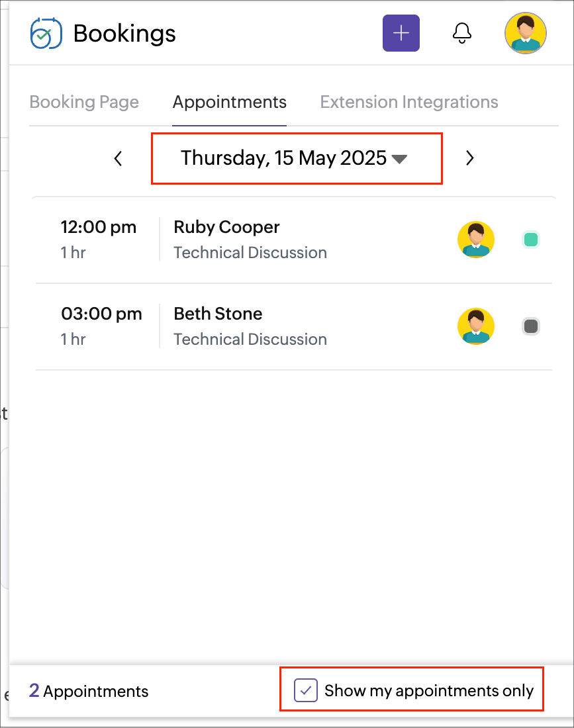Click Beth Stone's staff avatar
Viewport: 574px width, 728px height.
(475, 326)
